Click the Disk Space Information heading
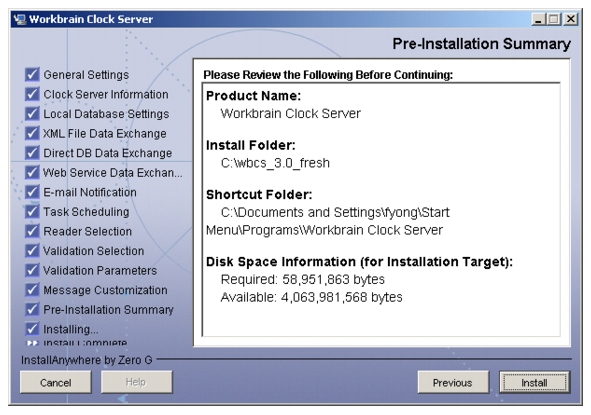Viewport: 591px width, 415px height. point(359,262)
